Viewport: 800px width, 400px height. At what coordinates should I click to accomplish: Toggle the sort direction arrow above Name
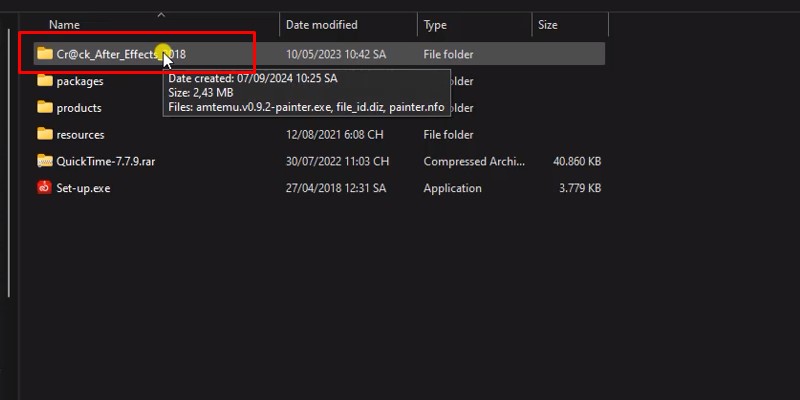coord(160,14)
